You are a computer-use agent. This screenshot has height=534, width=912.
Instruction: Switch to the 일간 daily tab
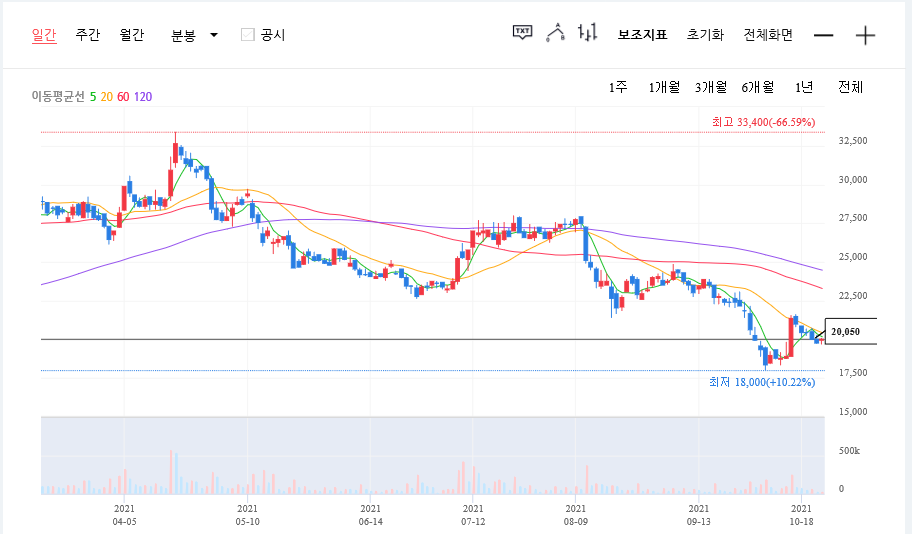[44, 35]
